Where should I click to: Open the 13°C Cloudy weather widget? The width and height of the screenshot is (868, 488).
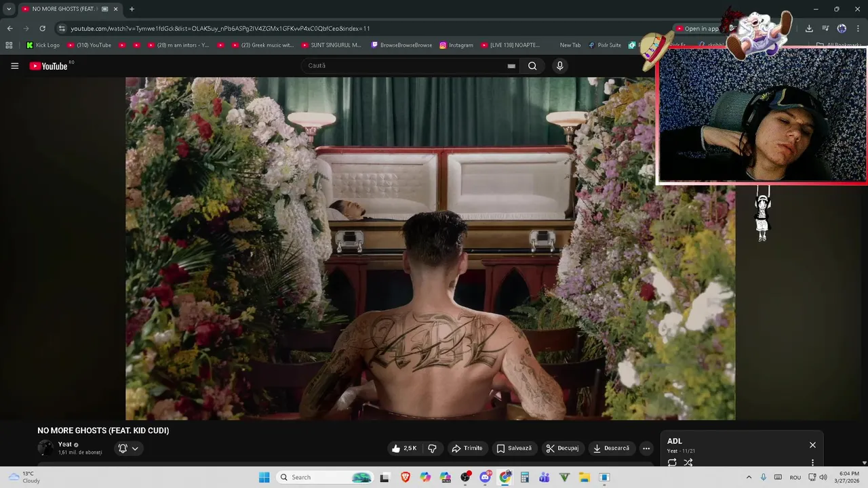tap(24, 477)
